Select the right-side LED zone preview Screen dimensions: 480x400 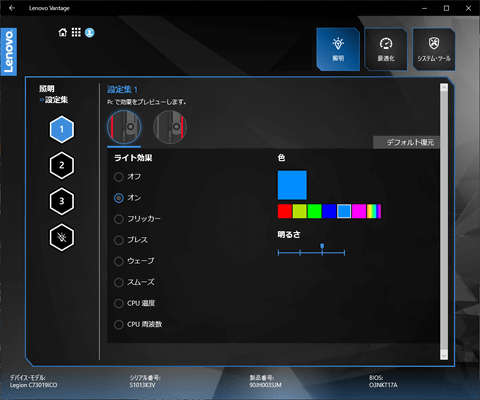point(170,127)
